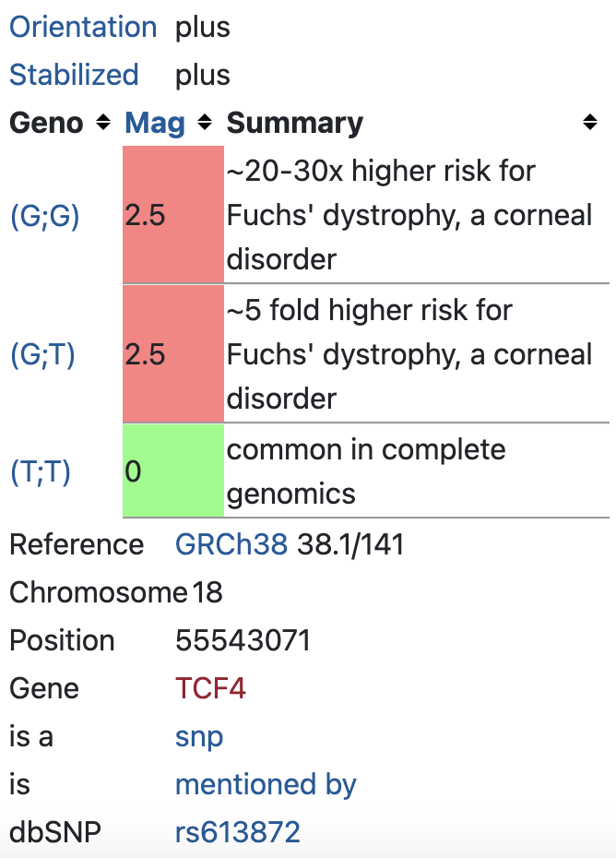This screenshot has width=616, height=858.
Task: Toggle Geno column sort order arrow
Action: (101, 123)
